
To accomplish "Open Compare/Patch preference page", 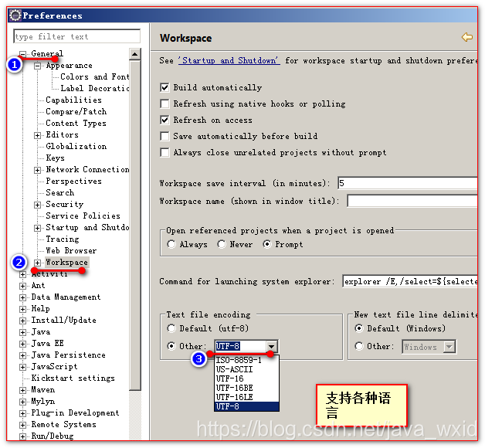I will click(x=76, y=111).
